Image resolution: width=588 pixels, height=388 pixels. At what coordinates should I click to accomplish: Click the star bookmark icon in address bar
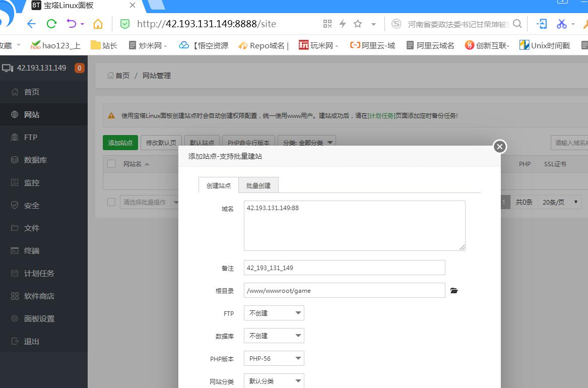tap(358, 24)
